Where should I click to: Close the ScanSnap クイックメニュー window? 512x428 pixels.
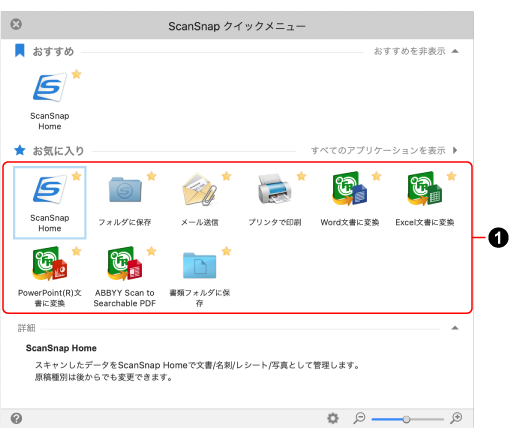point(16,24)
